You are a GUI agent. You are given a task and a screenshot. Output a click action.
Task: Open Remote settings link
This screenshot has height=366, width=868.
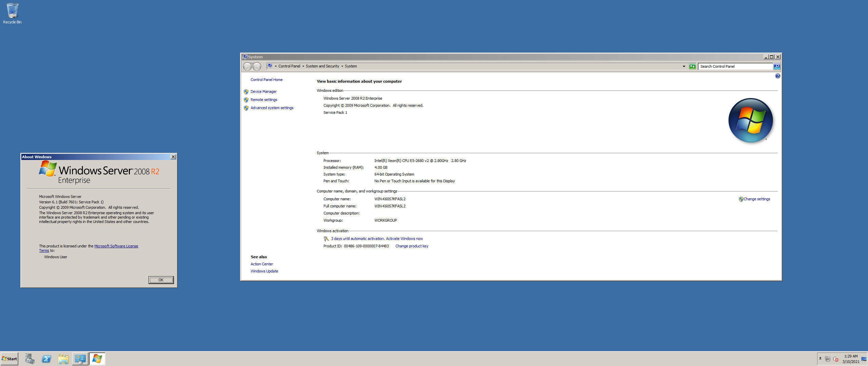pyautogui.click(x=264, y=100)
